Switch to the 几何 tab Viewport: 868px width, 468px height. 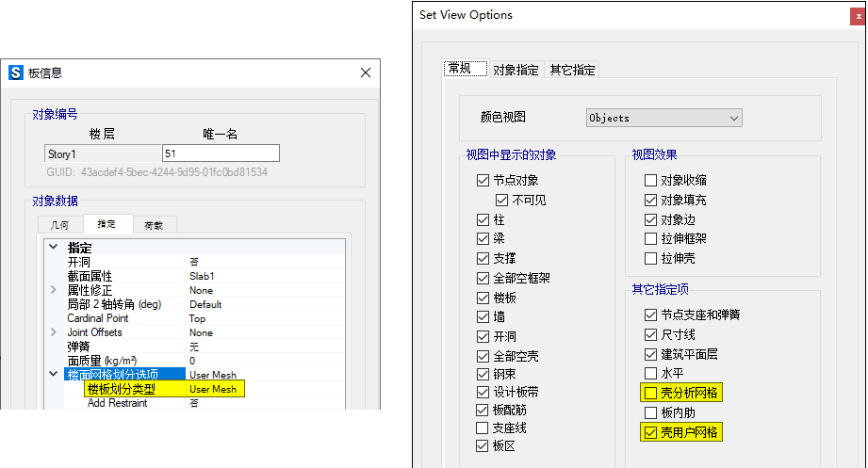tap(59, 225)
